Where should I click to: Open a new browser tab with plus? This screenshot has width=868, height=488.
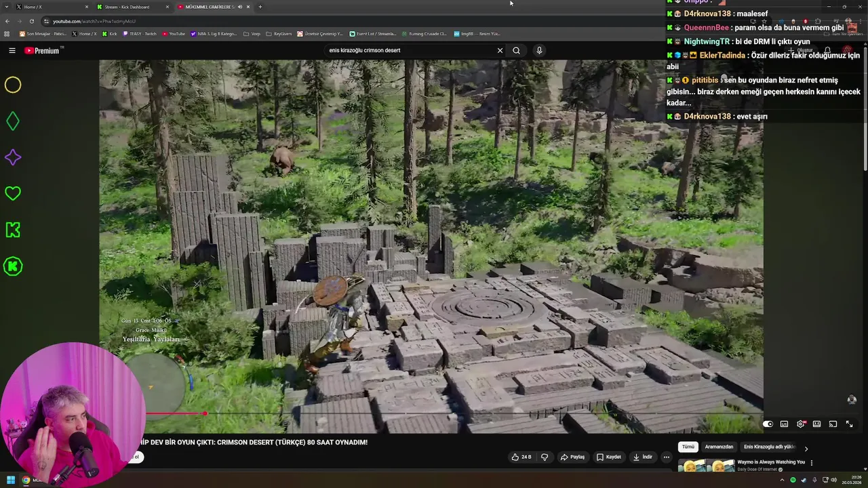(260, 7)
